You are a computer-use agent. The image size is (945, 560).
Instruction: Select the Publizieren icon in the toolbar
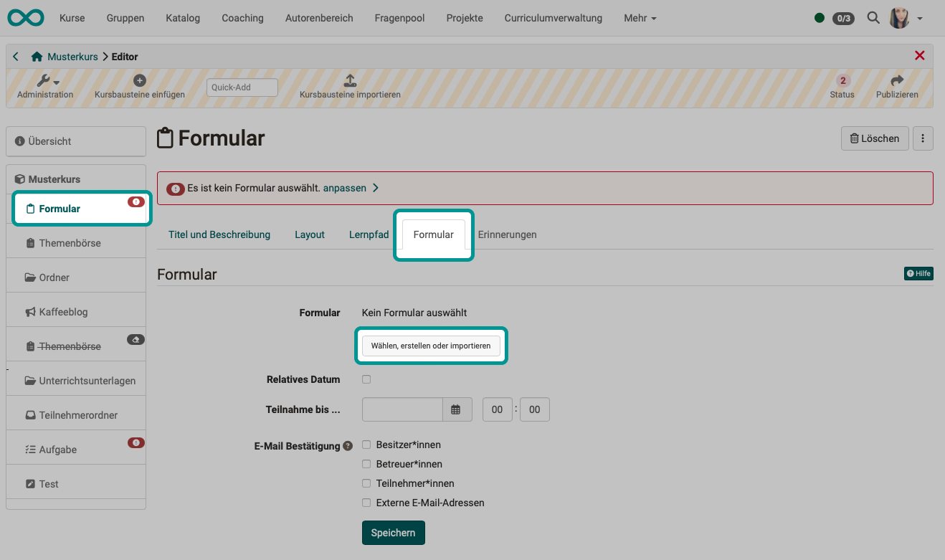(897, 82)
